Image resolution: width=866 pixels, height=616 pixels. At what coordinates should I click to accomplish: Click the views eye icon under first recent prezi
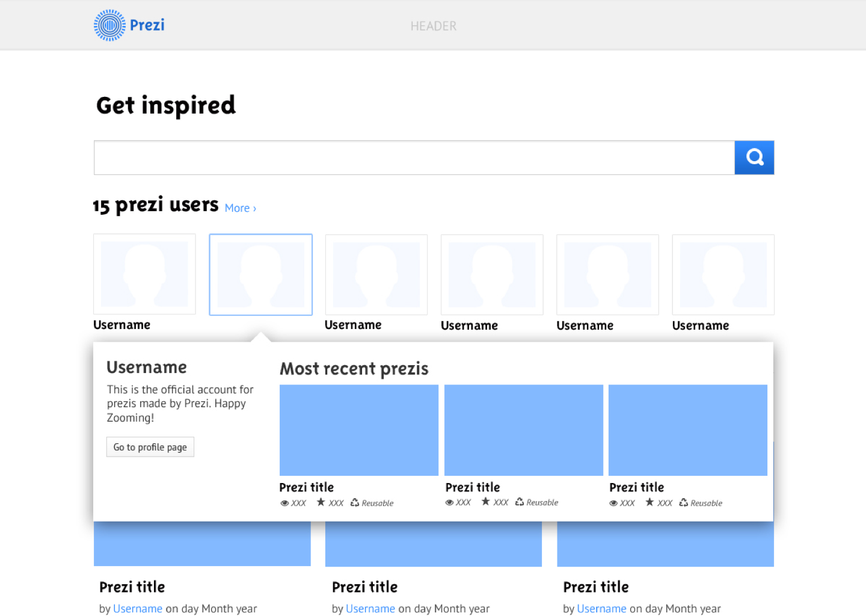pyautogui.click(x=284, y=504)
